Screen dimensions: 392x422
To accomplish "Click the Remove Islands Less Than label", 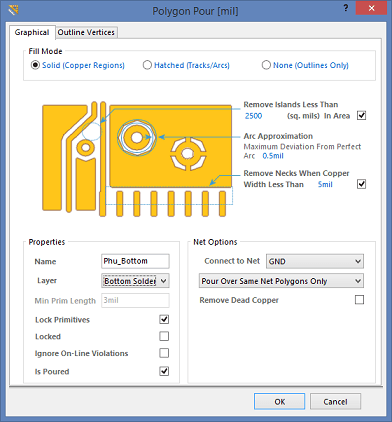I will pyautogui.click(x=291, y=105).
